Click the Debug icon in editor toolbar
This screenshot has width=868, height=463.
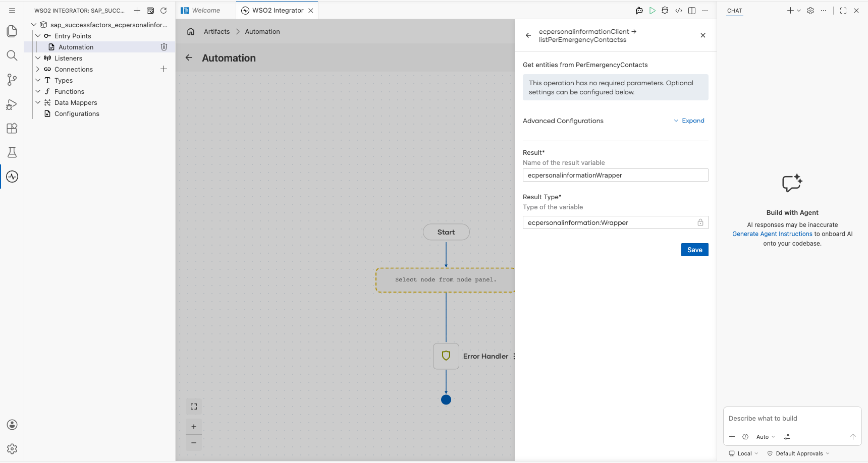pyautogui.click(x=665, y=11)
